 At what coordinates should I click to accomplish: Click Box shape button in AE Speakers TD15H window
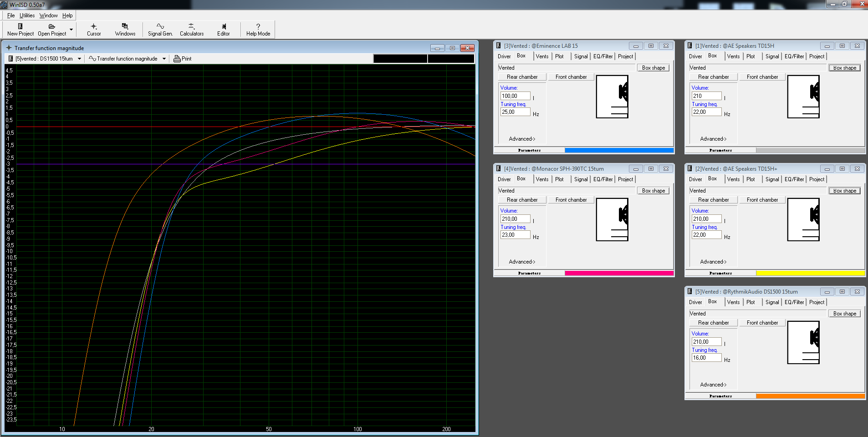click(x=845, y=68)
